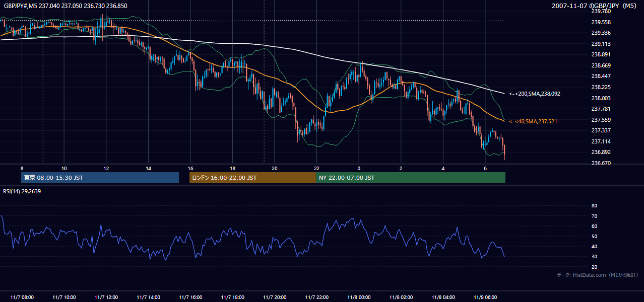The image size is (644, 302).
Task: Select the 40 SMA label 237.521
Action: point(533,121)
